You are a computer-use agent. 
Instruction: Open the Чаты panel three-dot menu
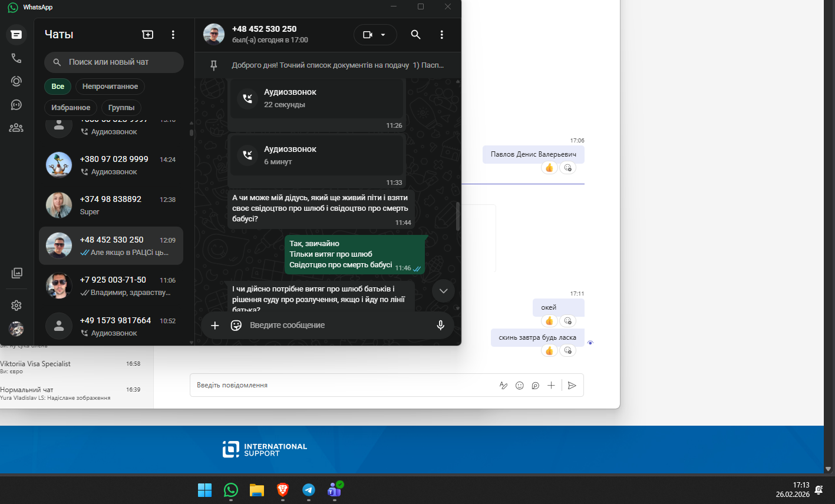173,35
